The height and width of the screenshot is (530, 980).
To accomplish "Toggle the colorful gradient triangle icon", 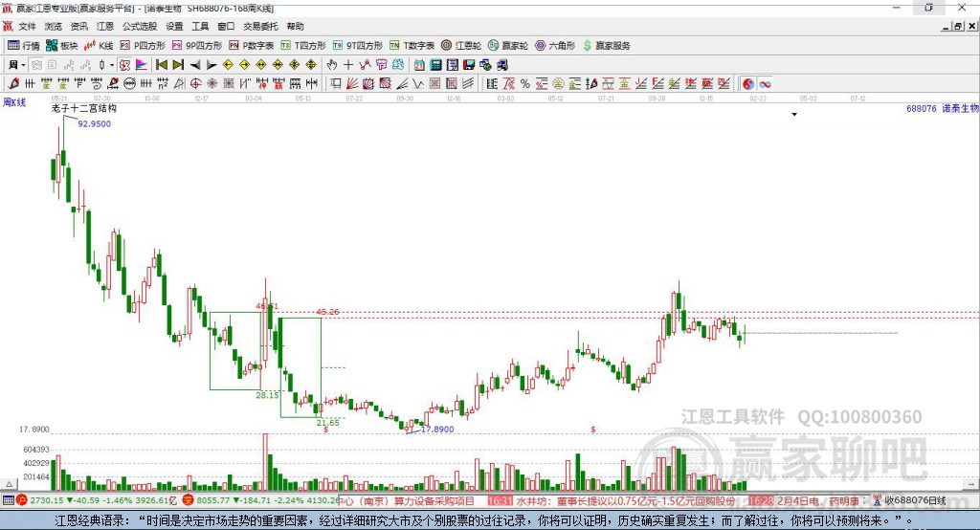I will [x=142, y=65].
